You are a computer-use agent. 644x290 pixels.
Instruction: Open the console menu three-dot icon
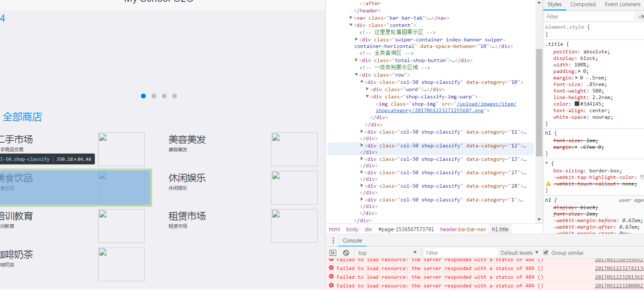333,241
